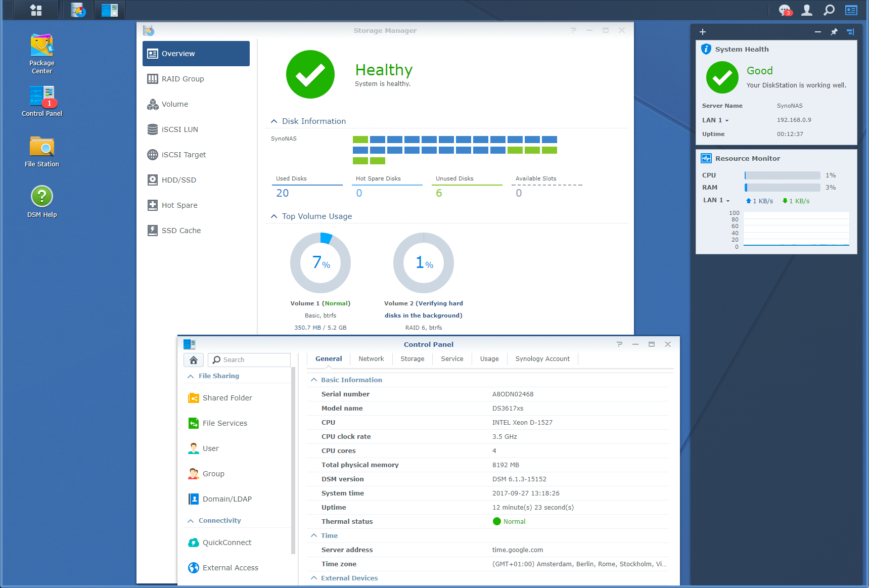The height and width of the screenshot is (588, 869).
Task: Select Overview in Storage Manager sidebar
Action: [x=196, y=54]
